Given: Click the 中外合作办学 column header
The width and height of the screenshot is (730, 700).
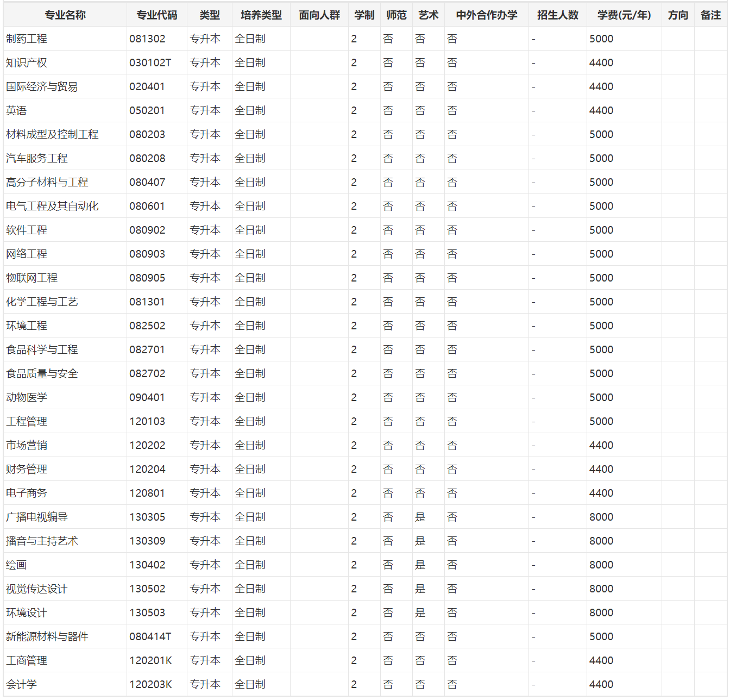Looking at the screenshot, I should (487, 15).
